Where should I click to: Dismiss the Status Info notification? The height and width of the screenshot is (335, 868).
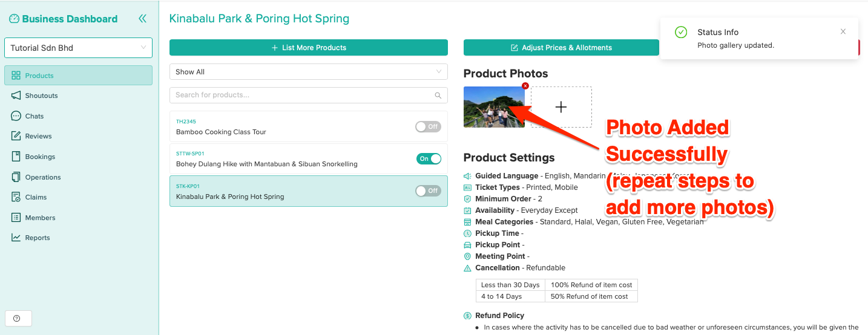point(843,32)
